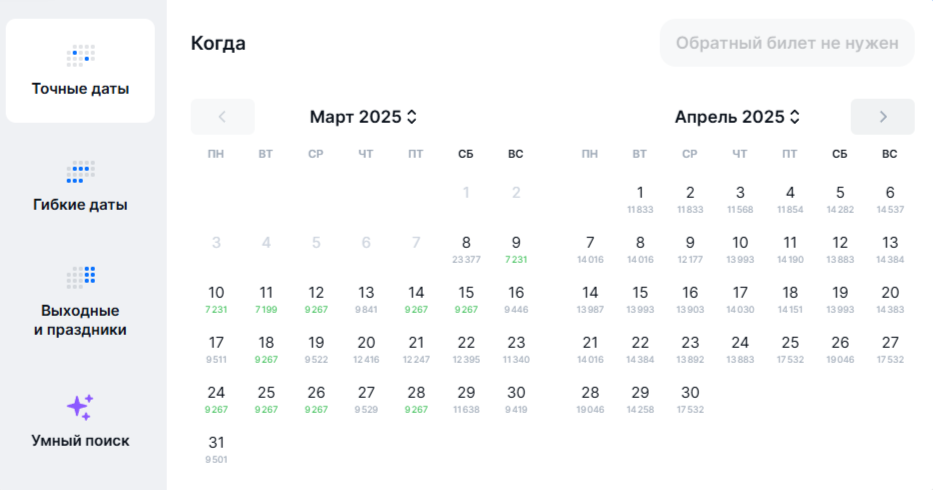Open the Апрель 2025 month selector
The height and width of the screenshot is (490, 933).
click(737, 117)
